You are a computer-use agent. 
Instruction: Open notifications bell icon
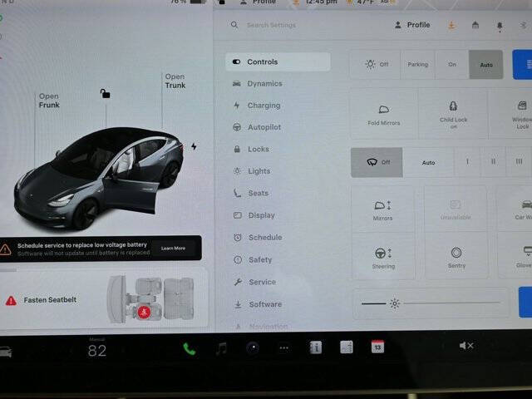click(500, 26)
